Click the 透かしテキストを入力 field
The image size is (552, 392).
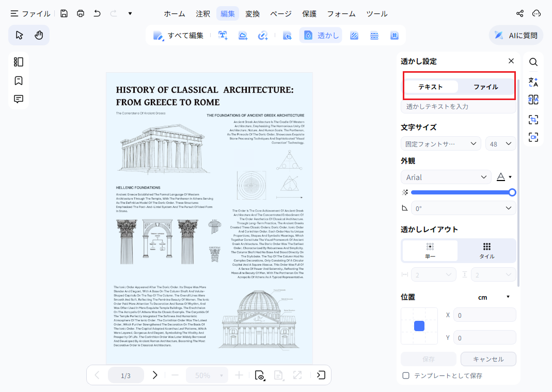tap(459, 107)
